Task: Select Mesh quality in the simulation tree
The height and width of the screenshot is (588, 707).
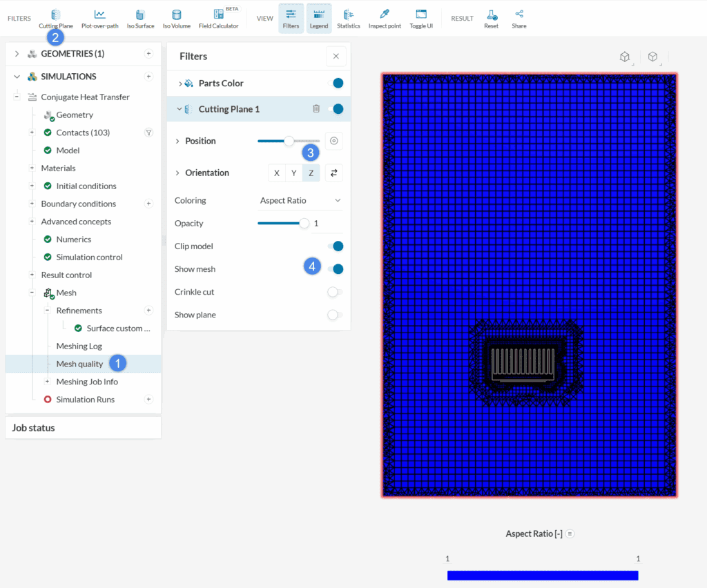Action: coord(79,363)
